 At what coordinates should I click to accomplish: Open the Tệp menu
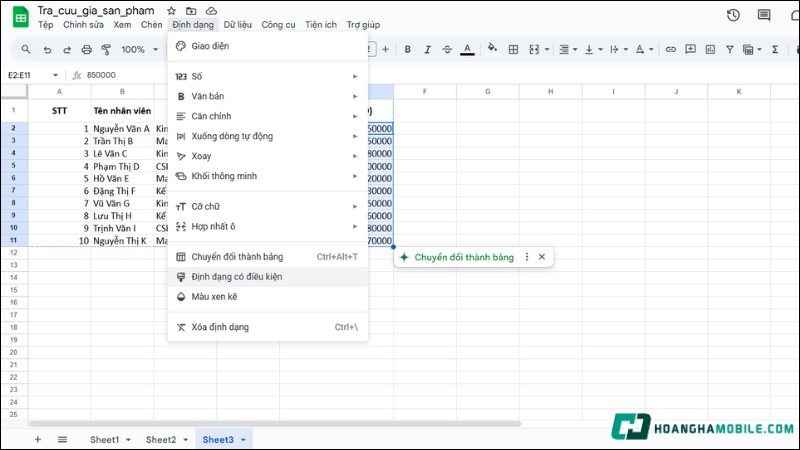pos(45,24)
